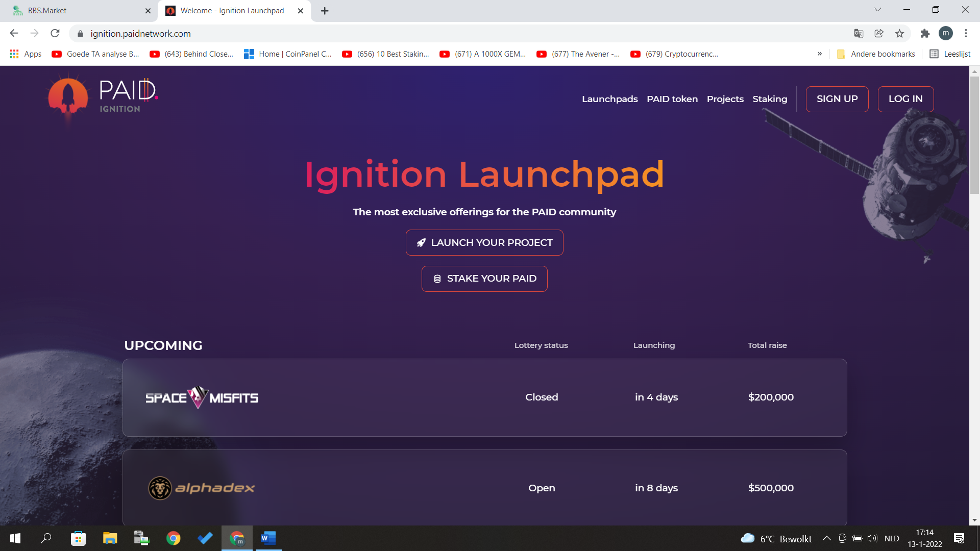
Task: Go back using browser back arrow
Action: pyautogui.click(x=14, y=34)
